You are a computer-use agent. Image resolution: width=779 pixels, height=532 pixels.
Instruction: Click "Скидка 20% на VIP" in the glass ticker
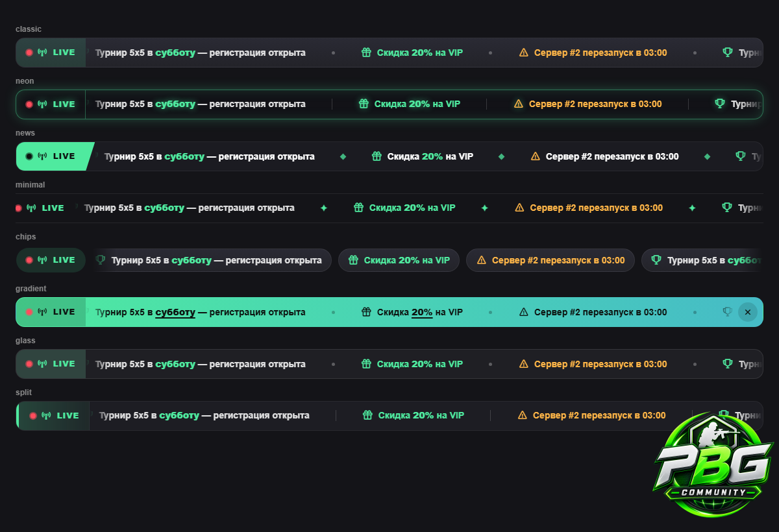click(x=420, y=364)
